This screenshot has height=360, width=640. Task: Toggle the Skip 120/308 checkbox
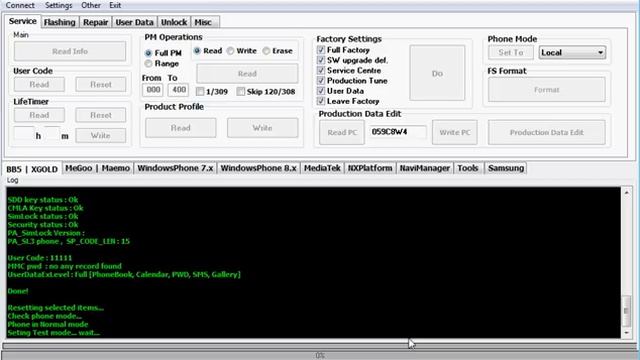(241, 91)
